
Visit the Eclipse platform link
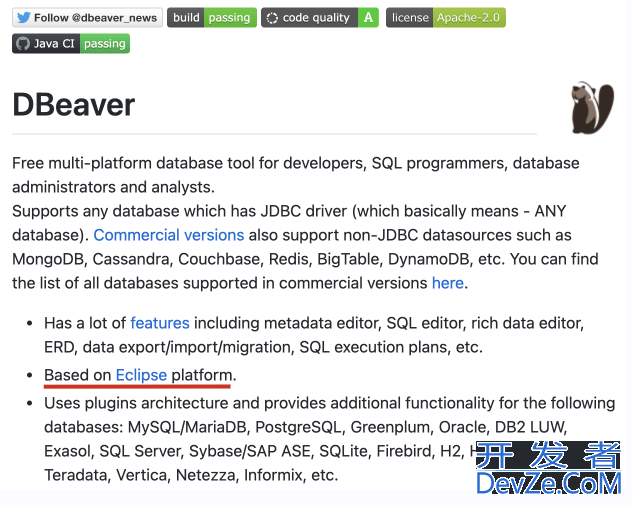coord(141,375)
